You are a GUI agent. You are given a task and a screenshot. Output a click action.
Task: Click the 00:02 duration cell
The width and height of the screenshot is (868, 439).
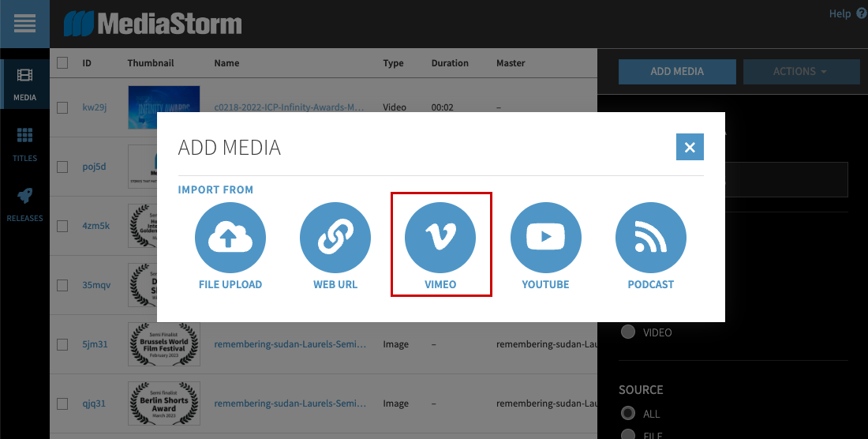click(x=443, y=107)
